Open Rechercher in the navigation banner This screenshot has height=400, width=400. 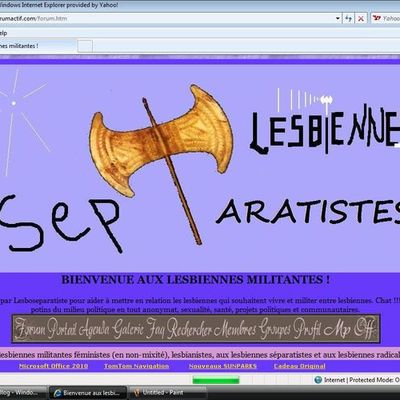(189, 328)
